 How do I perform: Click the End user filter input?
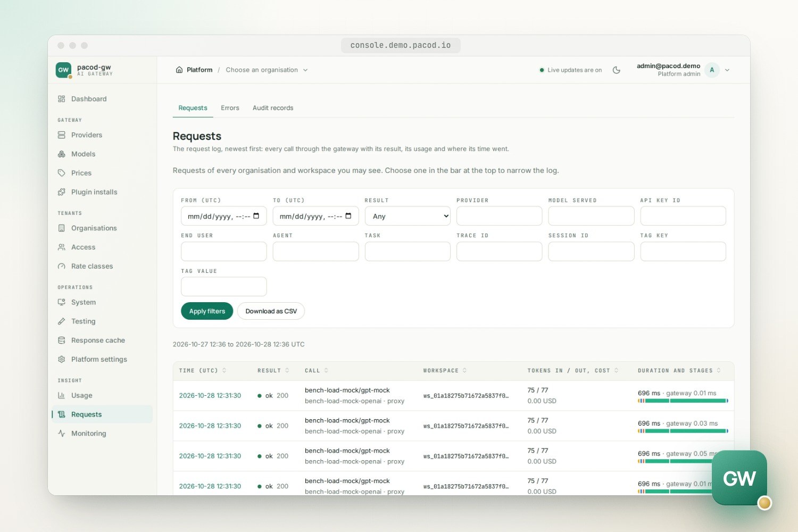pyautogui.click(x=223, y=252)
